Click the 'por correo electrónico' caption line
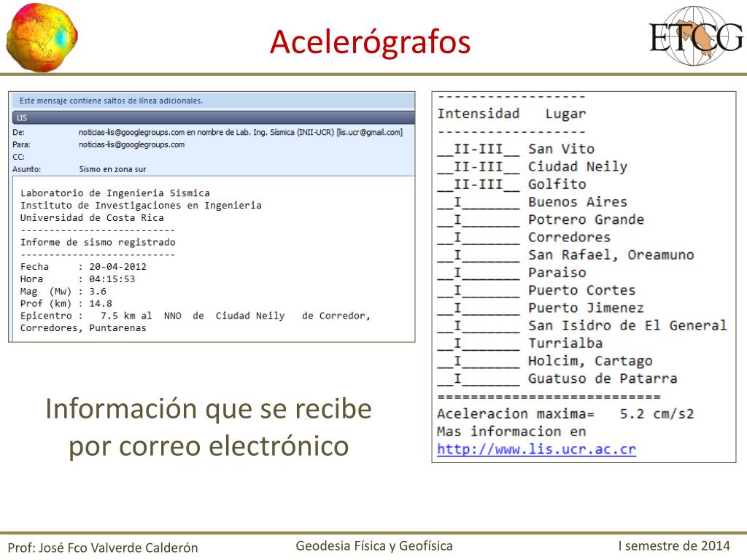Viewport: 747px width, 560px height. point(209,446)
